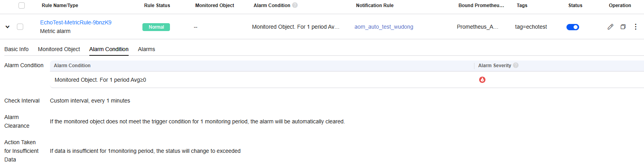Viewport: 644px width, 165px height.
Task: Collapse the expanded rule row chevron
Action: pos(7,27)
